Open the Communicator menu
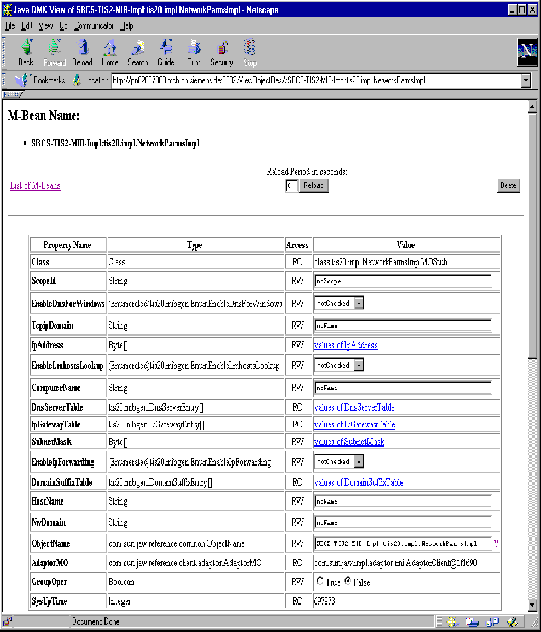 [94, 26]
